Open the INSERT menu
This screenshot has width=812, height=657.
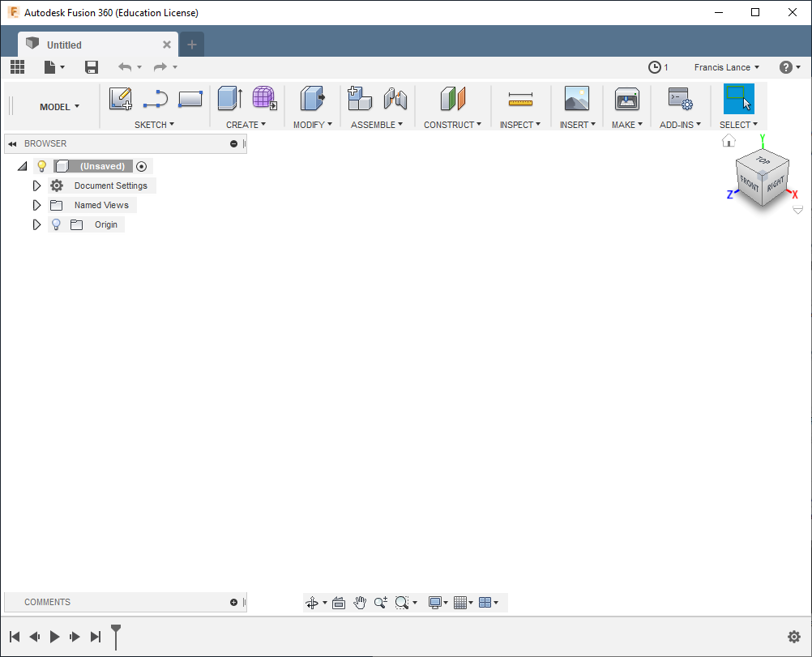click(578, 125)
